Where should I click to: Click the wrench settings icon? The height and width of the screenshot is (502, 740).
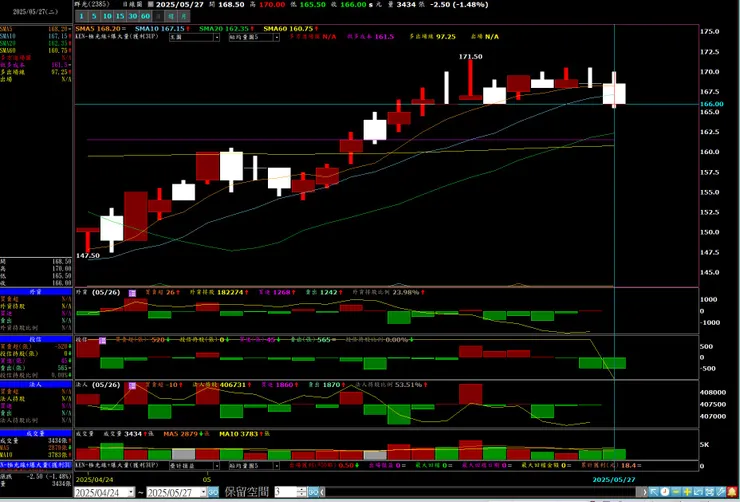(x=721, y=492)
